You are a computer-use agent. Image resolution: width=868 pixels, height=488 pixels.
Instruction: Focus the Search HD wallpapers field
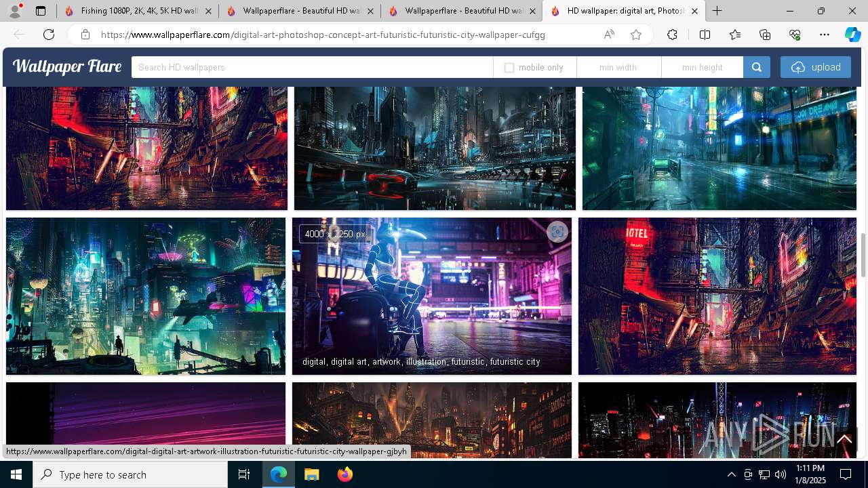point(312,67)
